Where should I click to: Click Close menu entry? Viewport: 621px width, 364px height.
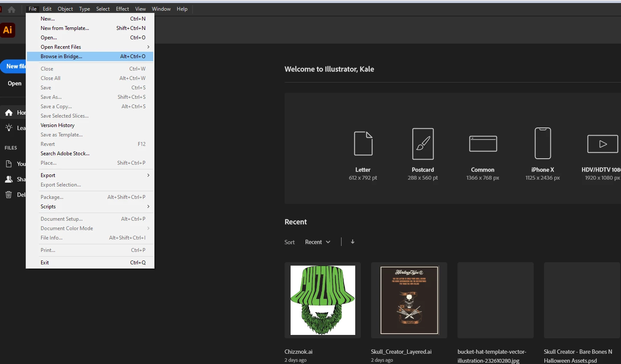click(x=90, y=69)
